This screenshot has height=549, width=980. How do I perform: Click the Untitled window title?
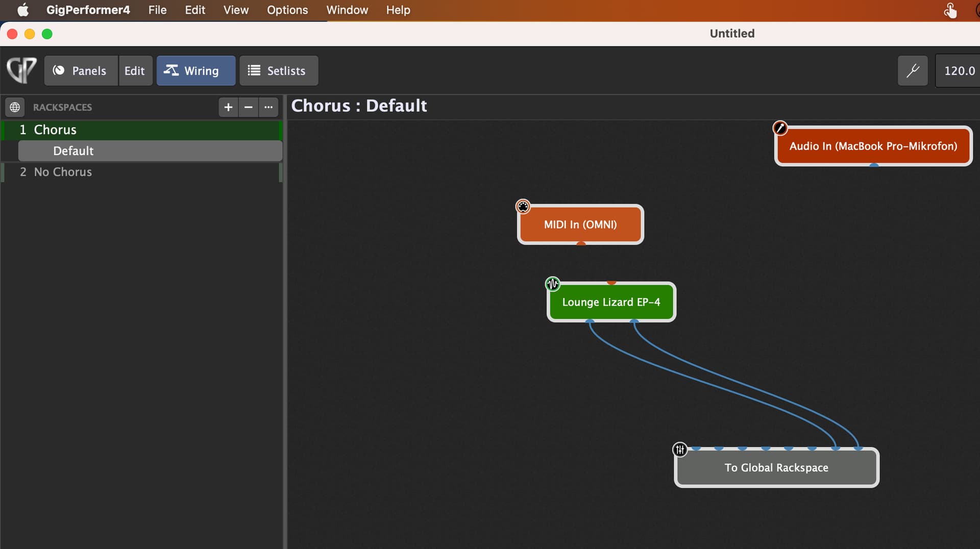(x=732, y=34)
